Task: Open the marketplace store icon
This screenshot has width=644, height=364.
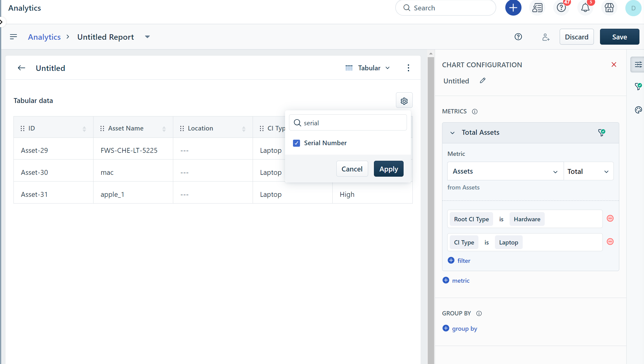Action: point(609,8)
